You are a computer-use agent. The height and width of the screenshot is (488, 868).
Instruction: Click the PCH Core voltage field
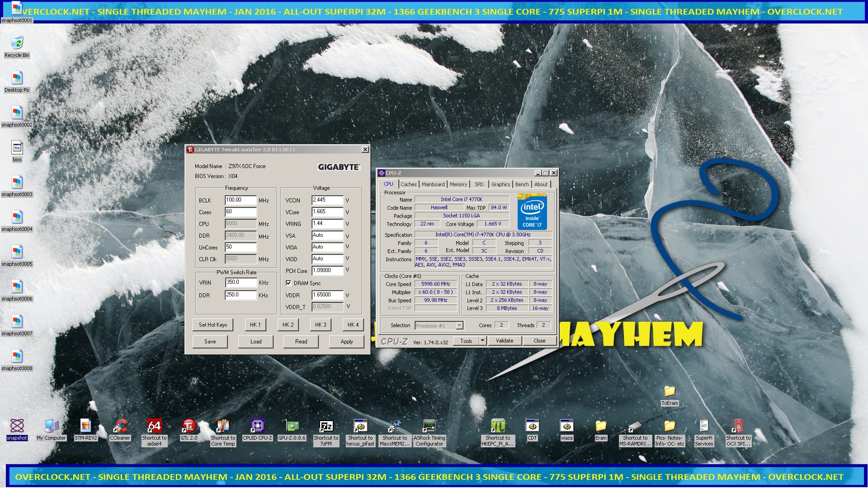(x=328, y=270)
